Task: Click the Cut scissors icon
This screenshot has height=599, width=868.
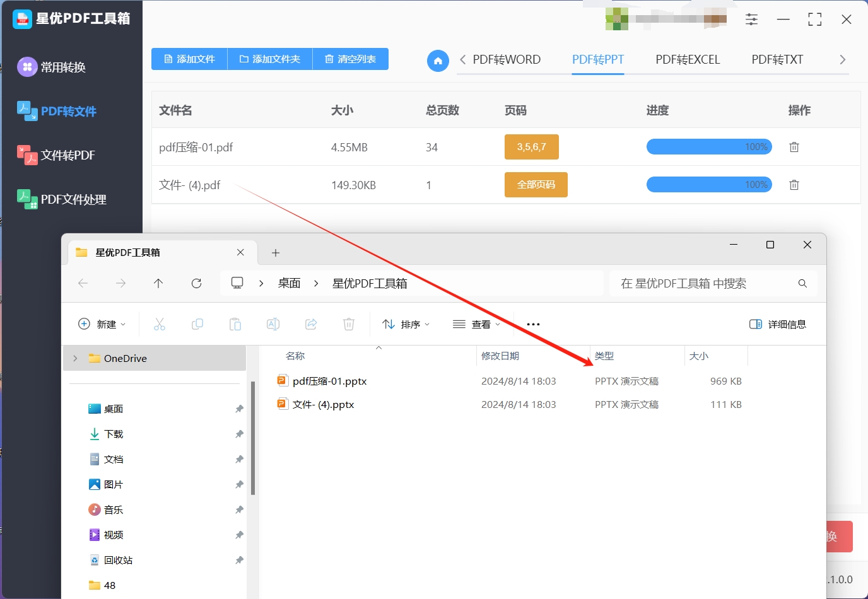Action: click(x=160, y=324)
